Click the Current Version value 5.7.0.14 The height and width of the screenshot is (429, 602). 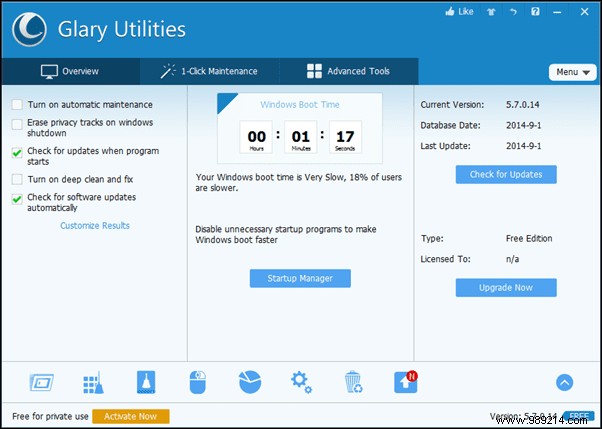coord(523,104)
